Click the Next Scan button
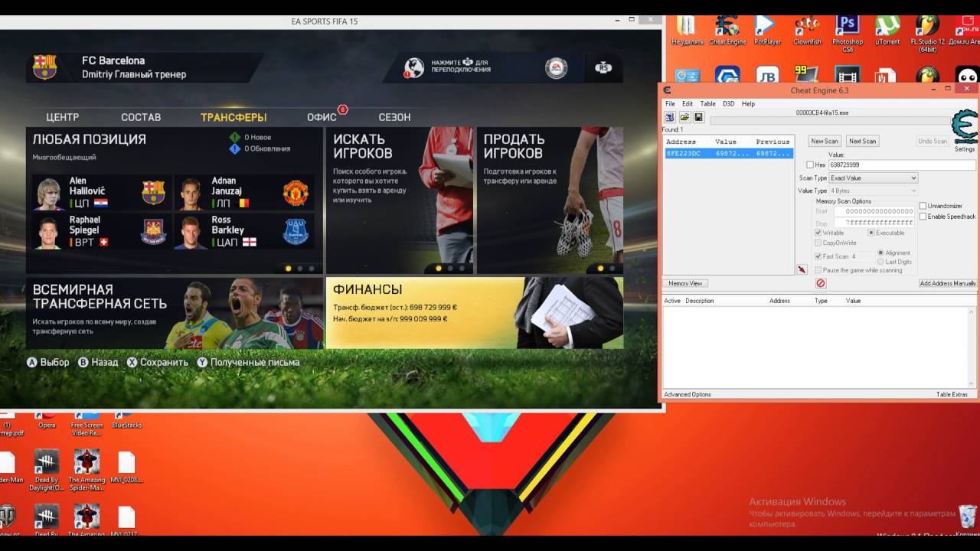The image size is (980, 551). pyautogui.click(x=862, y=141)
